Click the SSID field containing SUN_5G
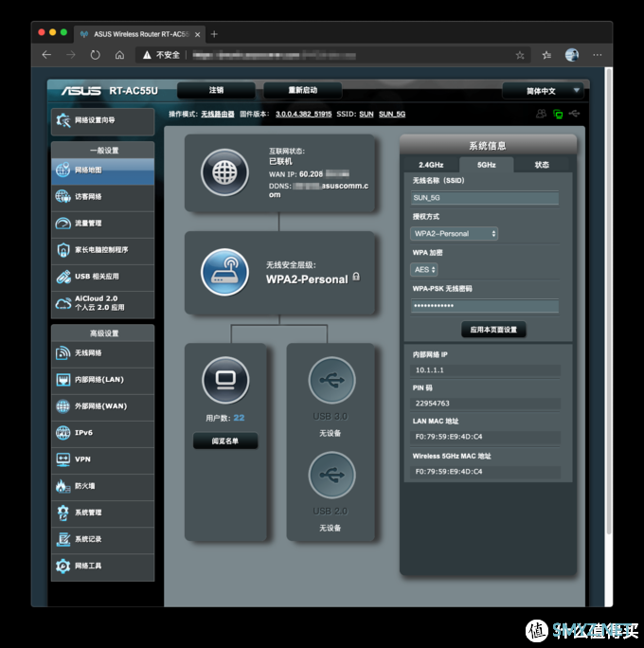Image resolution: width=644 pixels, height=648 pixels. (485, 198)
